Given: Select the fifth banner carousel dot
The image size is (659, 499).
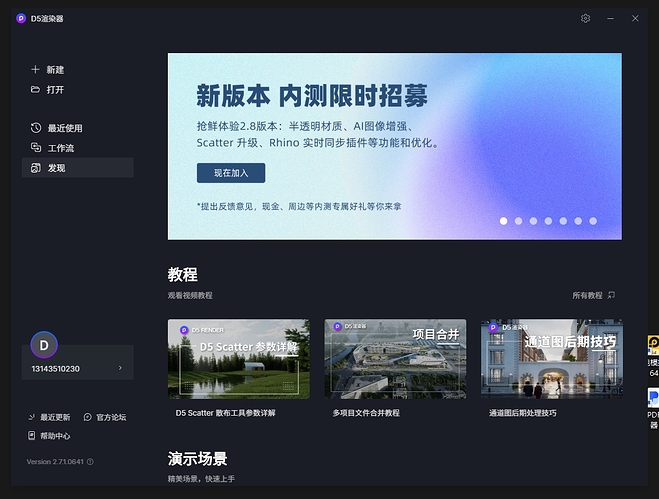Looking at the screenshot, I should coord(563,221).
